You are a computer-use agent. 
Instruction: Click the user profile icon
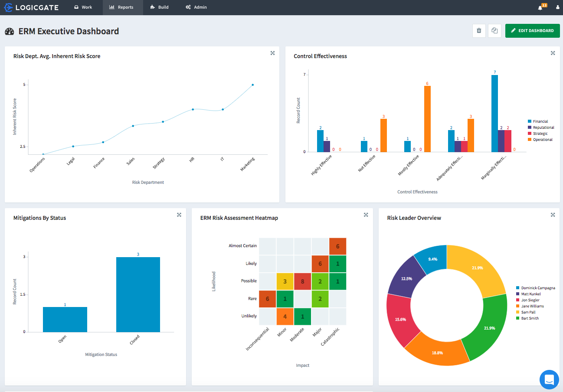tap(557, 7)
